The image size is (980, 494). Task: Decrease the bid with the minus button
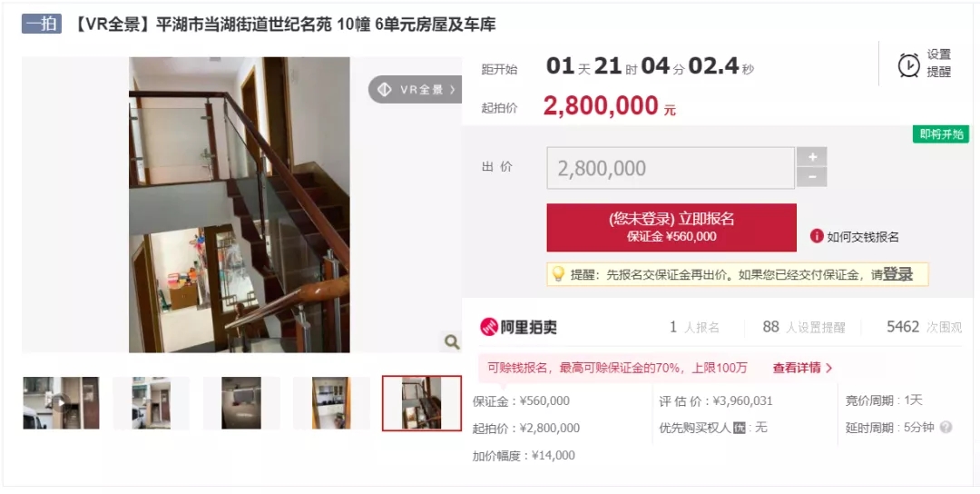tap(812, 177)
